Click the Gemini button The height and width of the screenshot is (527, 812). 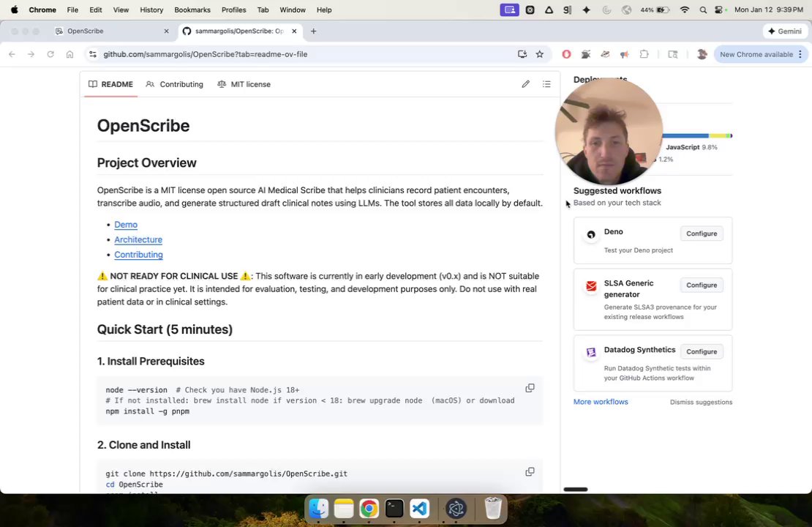pos(785,31)
